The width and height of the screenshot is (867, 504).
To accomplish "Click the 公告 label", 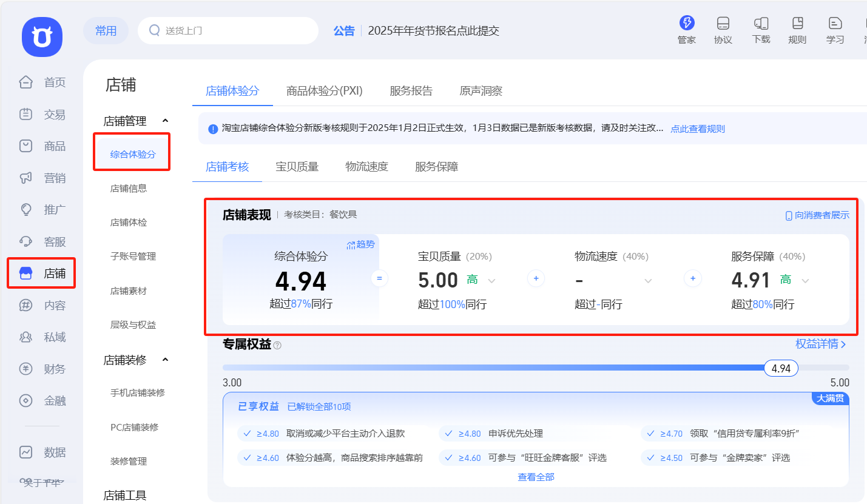I will 344,30.
